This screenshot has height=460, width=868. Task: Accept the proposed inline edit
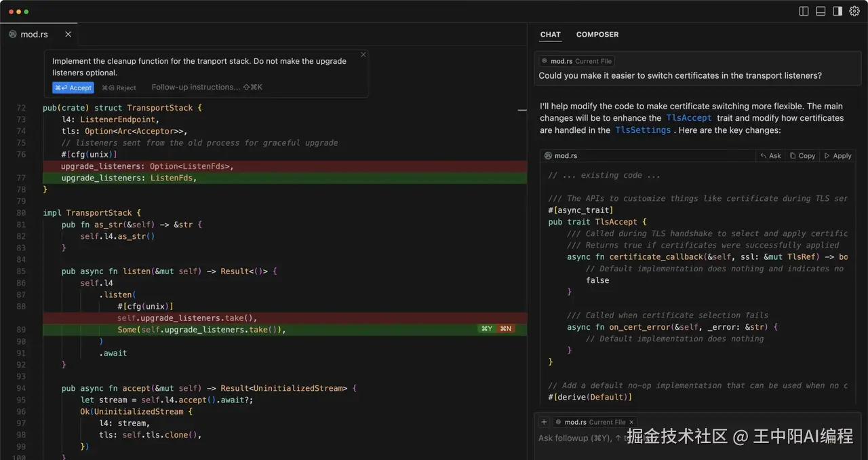click(x=73, y=88)
